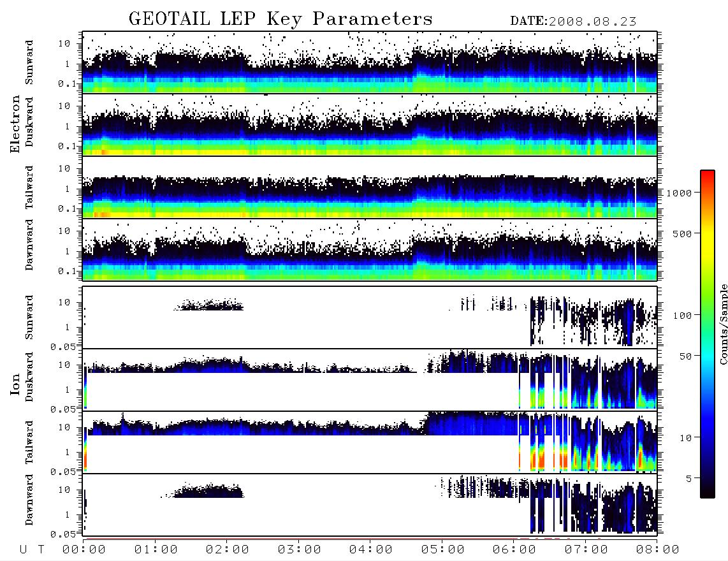
Task: Select the Ion "Dawnward" axis label
Action: 29,500
